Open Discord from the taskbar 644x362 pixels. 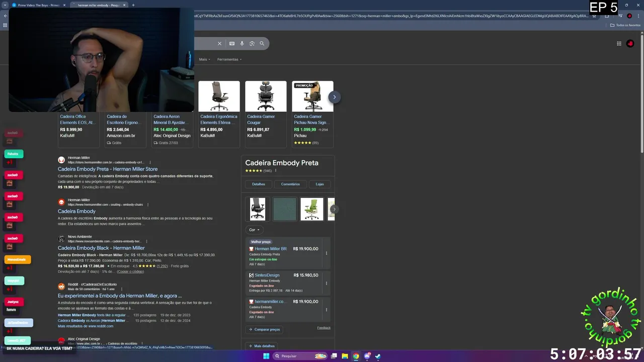367,356
